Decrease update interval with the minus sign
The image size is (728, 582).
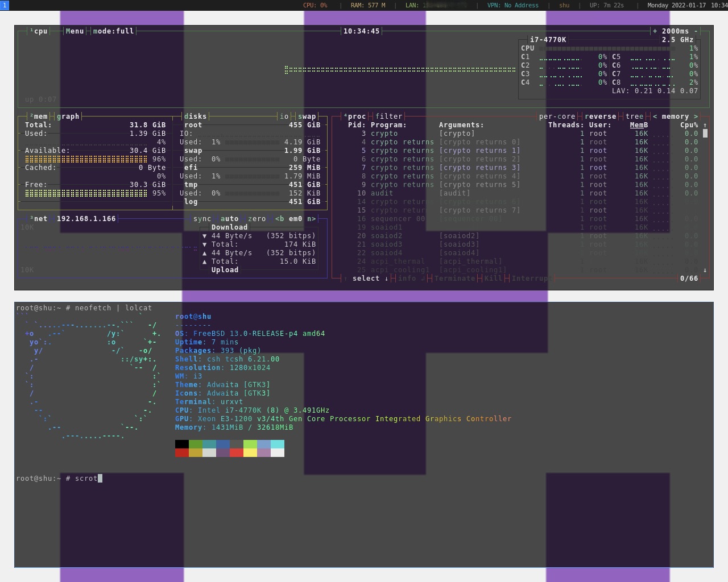696,31
